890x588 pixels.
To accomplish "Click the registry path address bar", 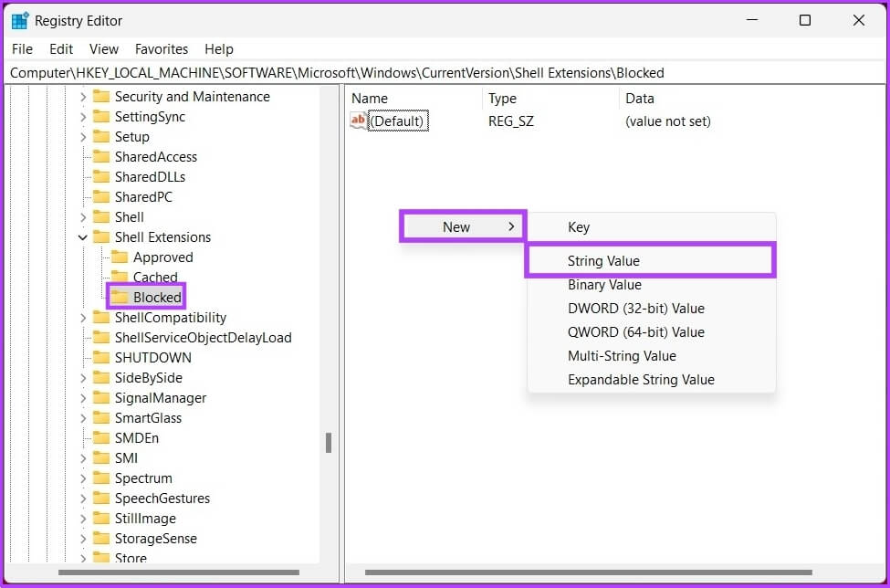I will (445, 73).
